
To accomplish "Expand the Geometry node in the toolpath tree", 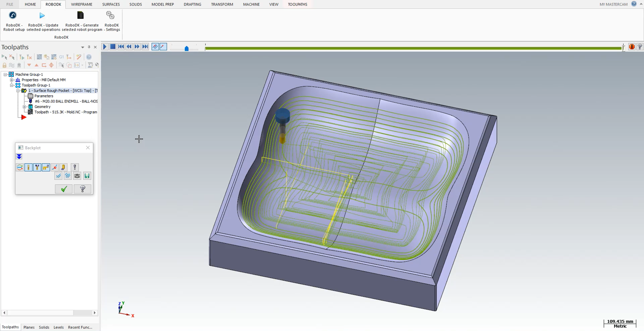I will click(24, 106).
